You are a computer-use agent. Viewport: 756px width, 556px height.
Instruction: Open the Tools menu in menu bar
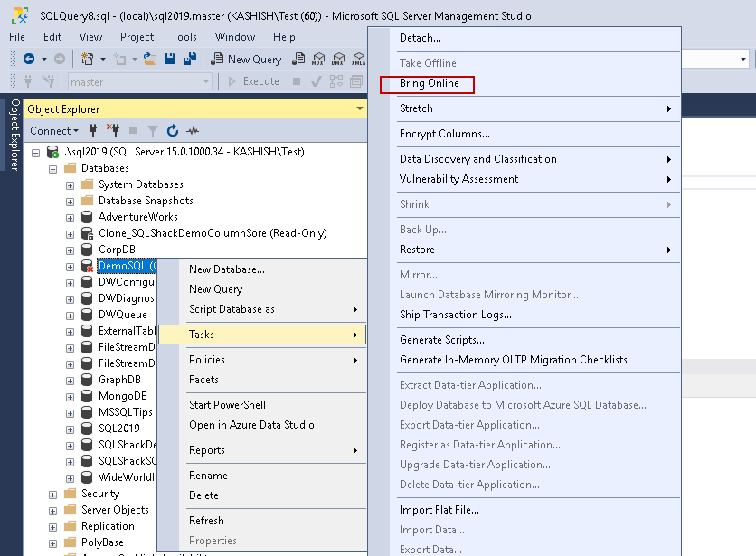click(x=184, y=37)
